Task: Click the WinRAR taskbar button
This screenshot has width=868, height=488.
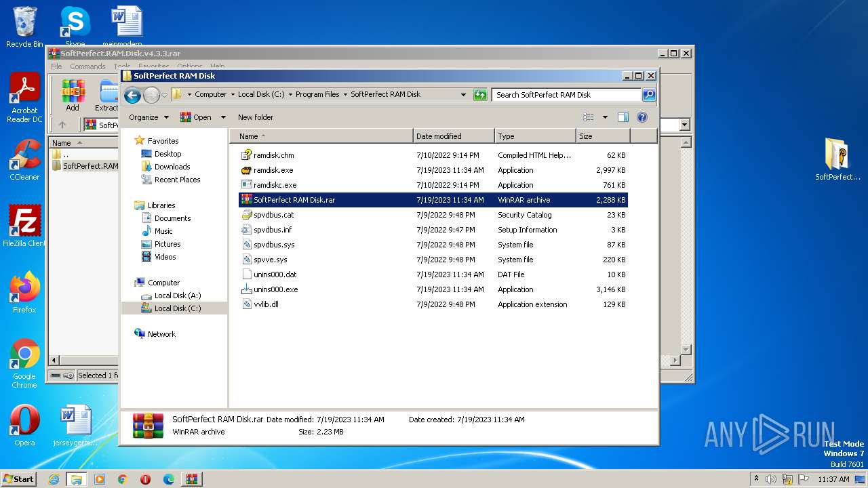Action: point(191,479)
